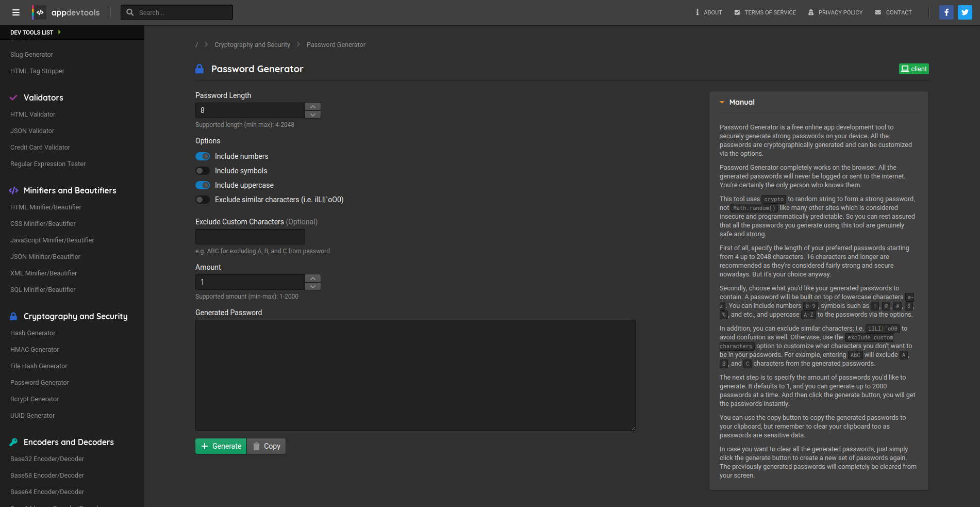Expand the Dev Tools List arrow

[59, 32]
